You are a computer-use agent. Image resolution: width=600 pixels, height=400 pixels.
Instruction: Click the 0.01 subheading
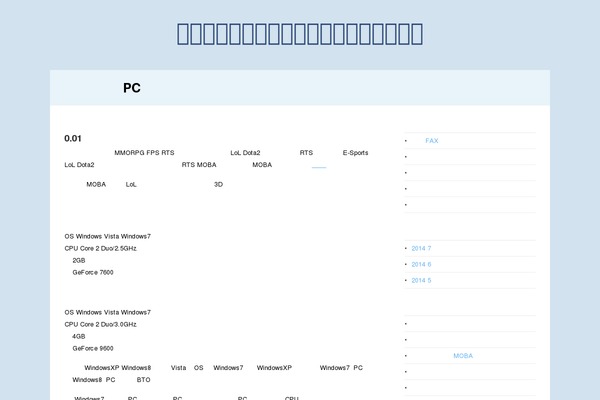(73, 139)
